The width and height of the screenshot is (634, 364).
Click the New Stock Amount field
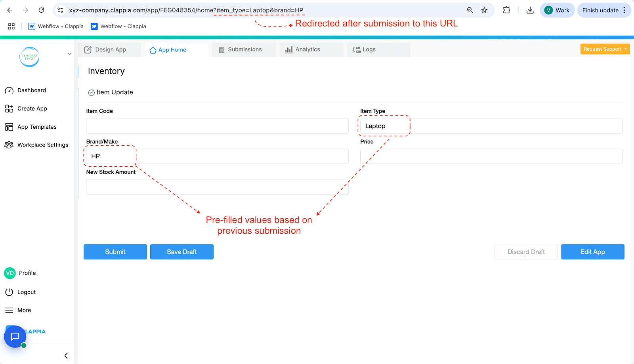pyautogui.click(x=218, y=187)
